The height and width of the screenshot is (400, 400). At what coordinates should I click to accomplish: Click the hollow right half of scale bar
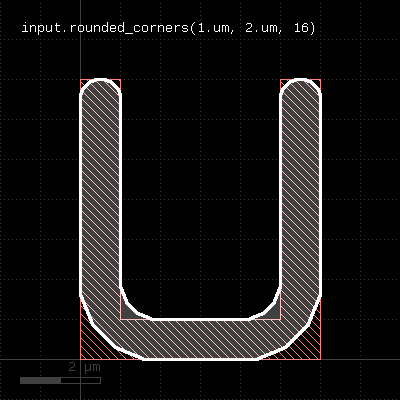(x=81, y=380)
